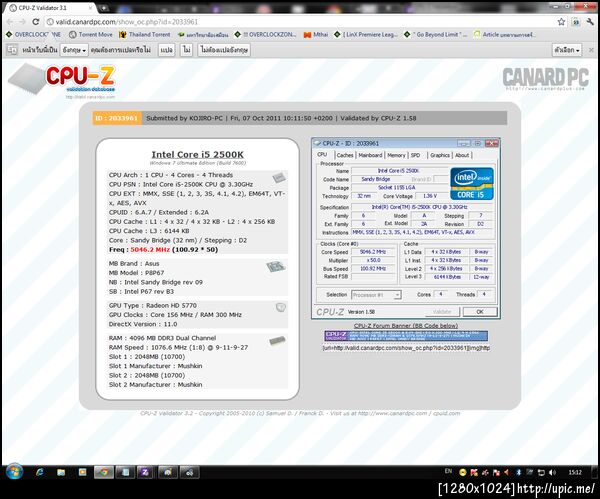Click the browser Forward arrow

tap(23, 22)
